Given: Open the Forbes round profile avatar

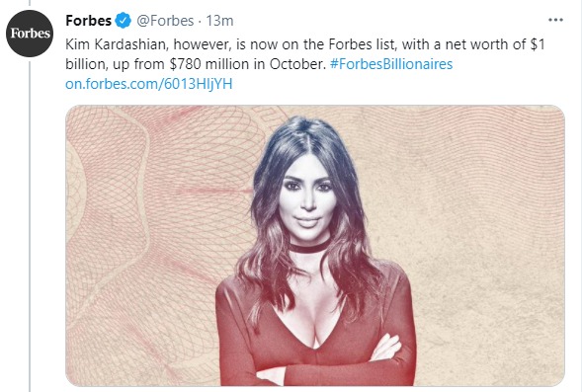Looking at the screenshot, I should (30, 34).
